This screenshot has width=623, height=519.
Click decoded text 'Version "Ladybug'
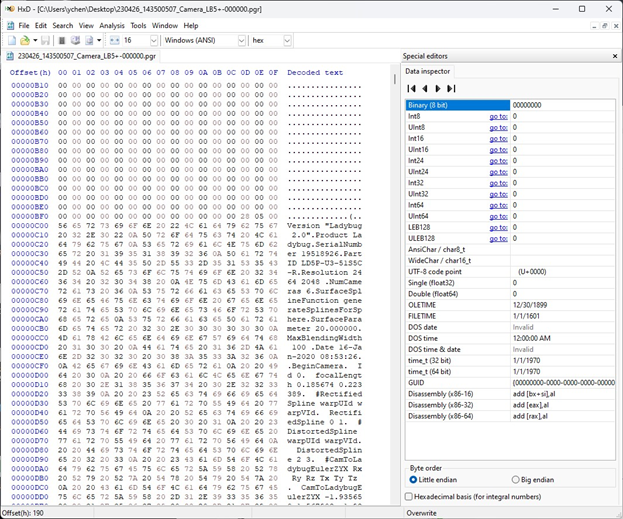pos(324,226)
